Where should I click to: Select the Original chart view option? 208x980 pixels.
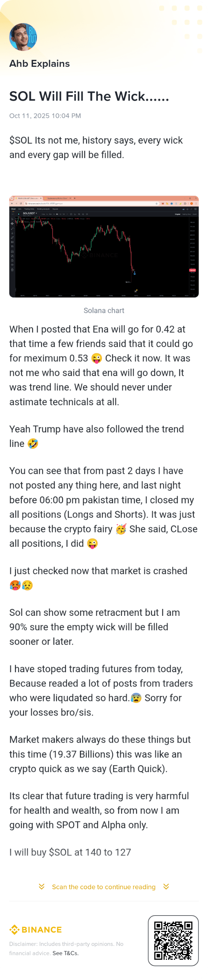point(178,214)
